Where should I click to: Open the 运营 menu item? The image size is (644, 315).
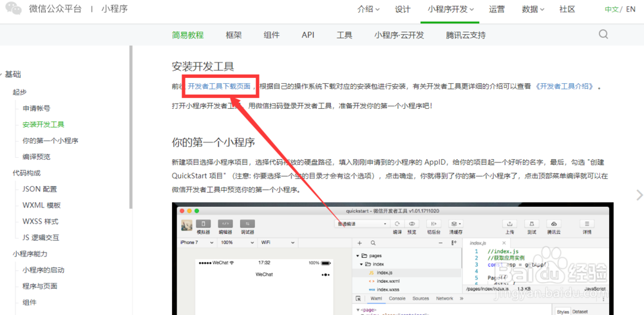(x=497, y=10)
